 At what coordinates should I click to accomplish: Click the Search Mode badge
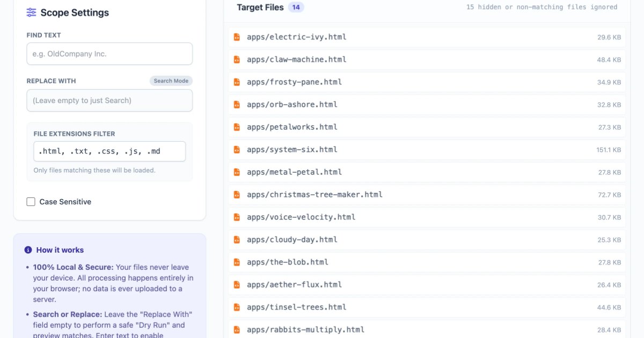click(171, 81)
